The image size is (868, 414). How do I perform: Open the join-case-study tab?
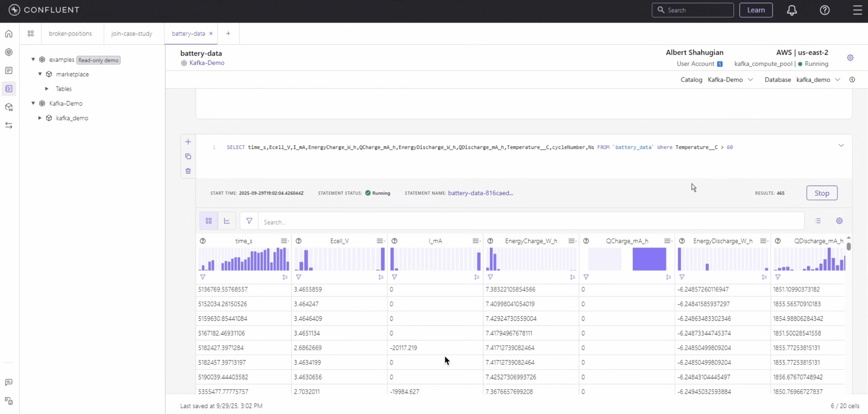[x=132, y=33]
